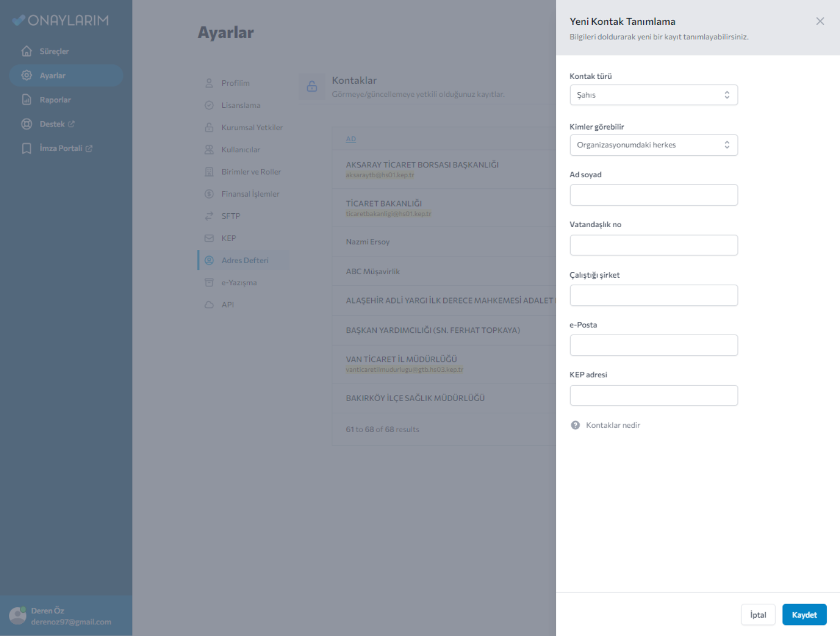Screen dimensions: 840x636
Task: Focus the Ad soyad input field
Action: coord(653,195)
